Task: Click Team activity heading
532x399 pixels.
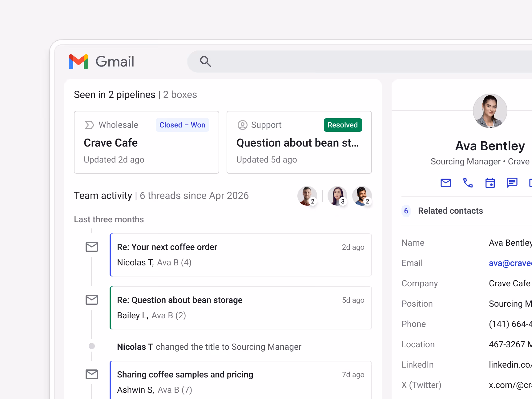Action: point(103,196)
